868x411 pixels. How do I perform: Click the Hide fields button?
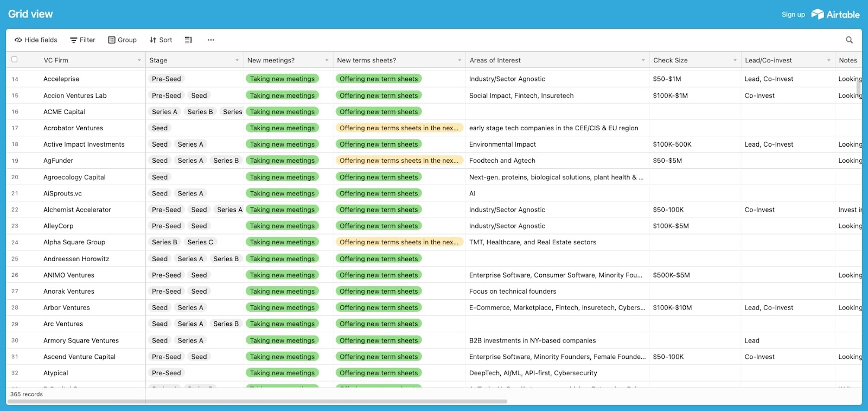[x=36, y=40]
